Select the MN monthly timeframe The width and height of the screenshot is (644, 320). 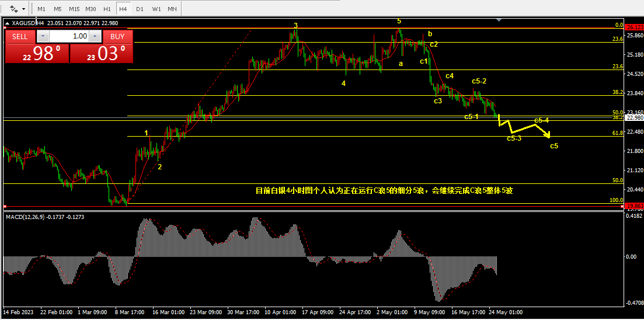172,9
